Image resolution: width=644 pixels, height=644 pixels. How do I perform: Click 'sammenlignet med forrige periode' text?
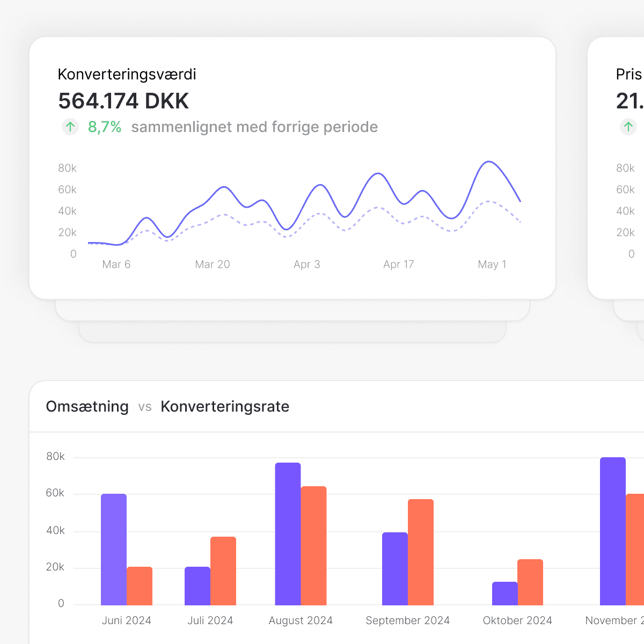pos(254,127)
